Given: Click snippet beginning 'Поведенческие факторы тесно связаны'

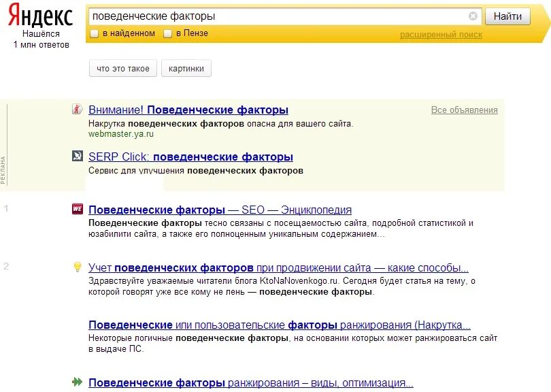Looking at the screenshot, I should (x=281, y=228).
